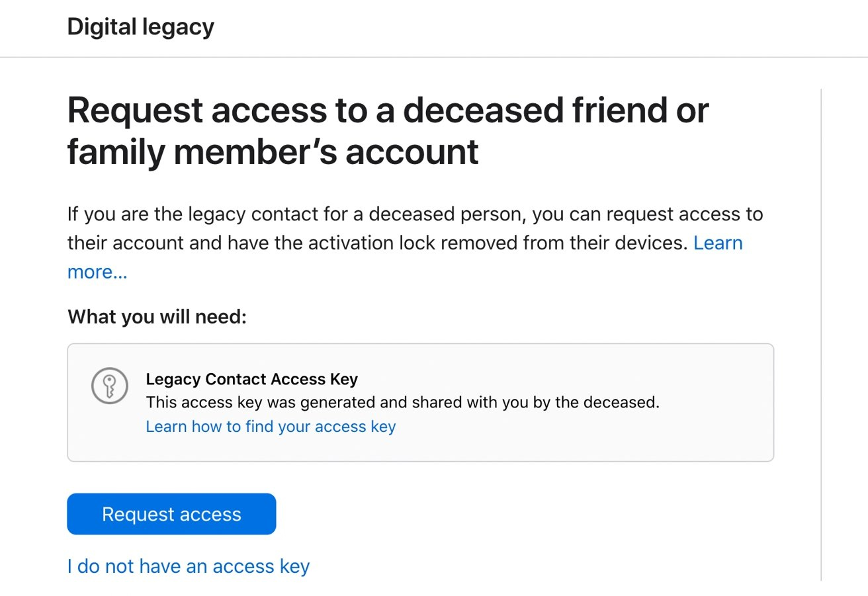Open "Learn how to find your access key"
Viewport: 868px width, 596px height.
tap(271, 427)
